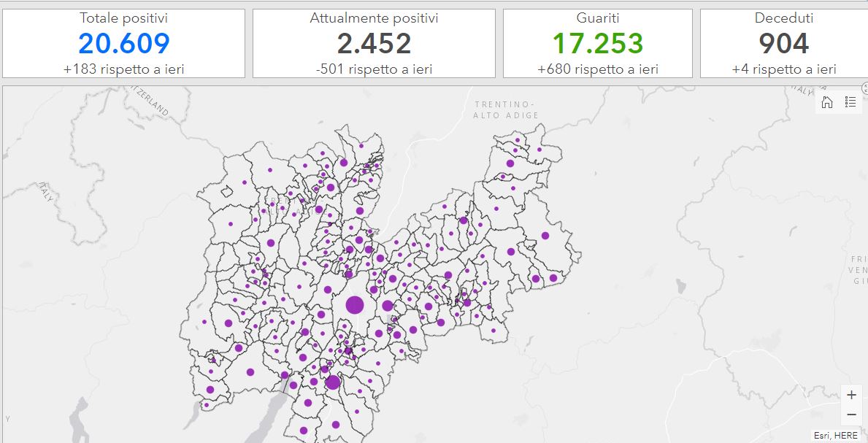Screen dimensions: 868x443
Task: Select the "+4 rispetto a ieri" change label
Action: click(783, 69)
